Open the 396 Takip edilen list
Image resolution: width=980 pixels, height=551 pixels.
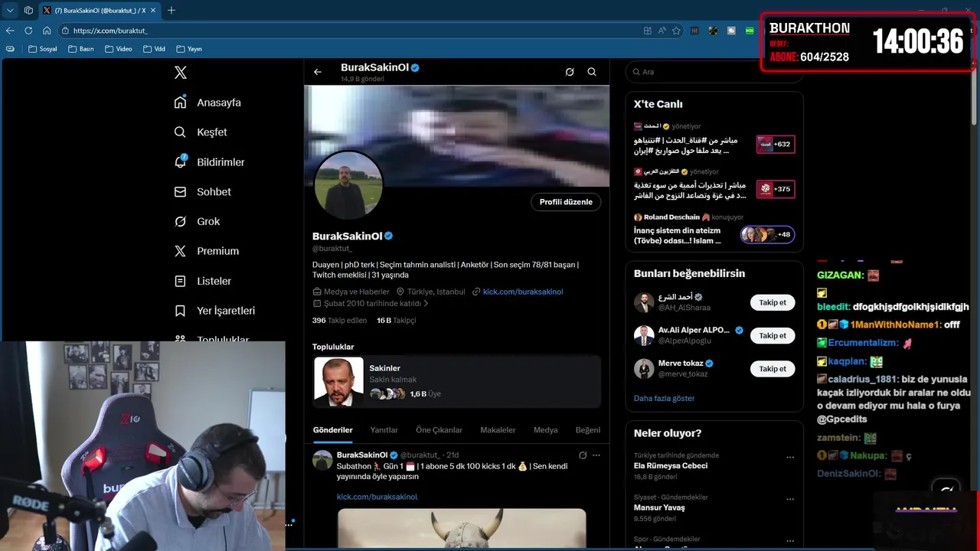339,321
